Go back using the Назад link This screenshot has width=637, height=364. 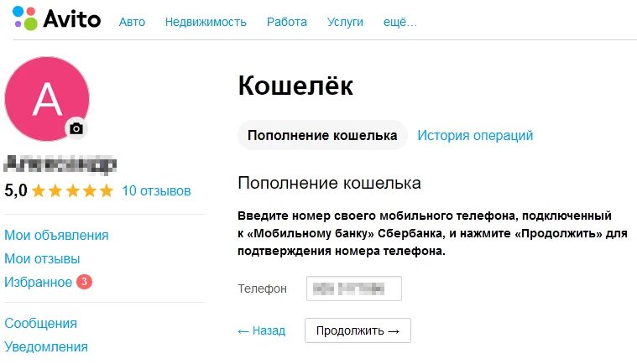[262, 330]
